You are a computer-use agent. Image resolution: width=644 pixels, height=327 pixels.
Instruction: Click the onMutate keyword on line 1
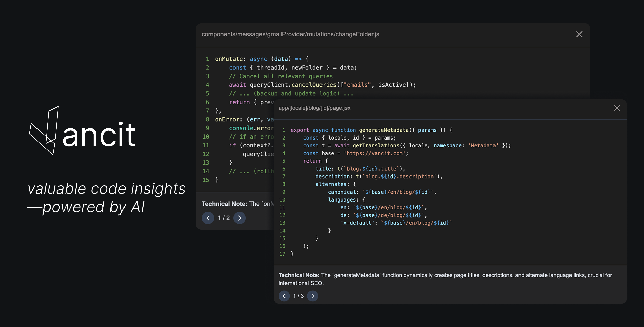229,59
